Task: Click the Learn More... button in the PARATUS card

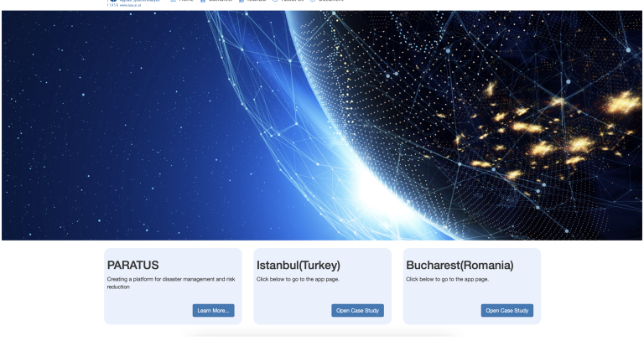Action: point(213,310)
